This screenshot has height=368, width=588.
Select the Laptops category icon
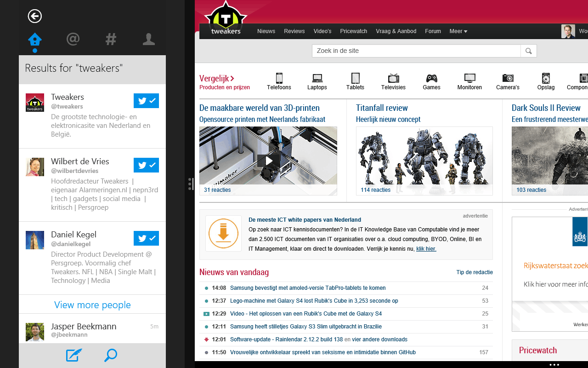coord(317,78)
